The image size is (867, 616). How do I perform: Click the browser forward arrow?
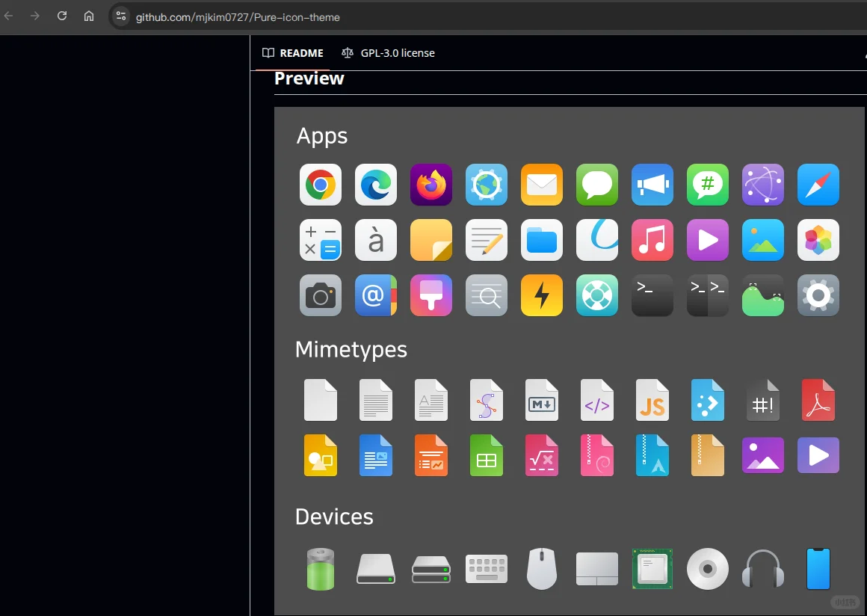35,16
